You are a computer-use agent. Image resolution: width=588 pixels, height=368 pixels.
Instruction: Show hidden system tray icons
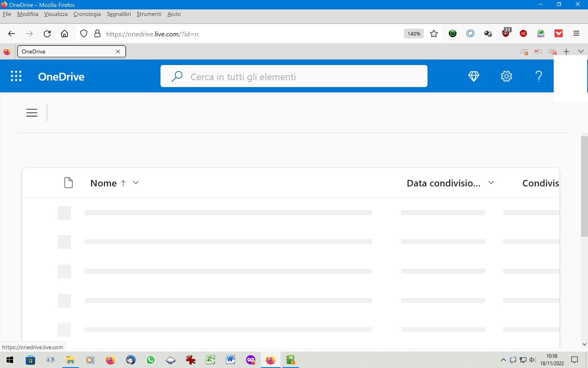(503, 360)
